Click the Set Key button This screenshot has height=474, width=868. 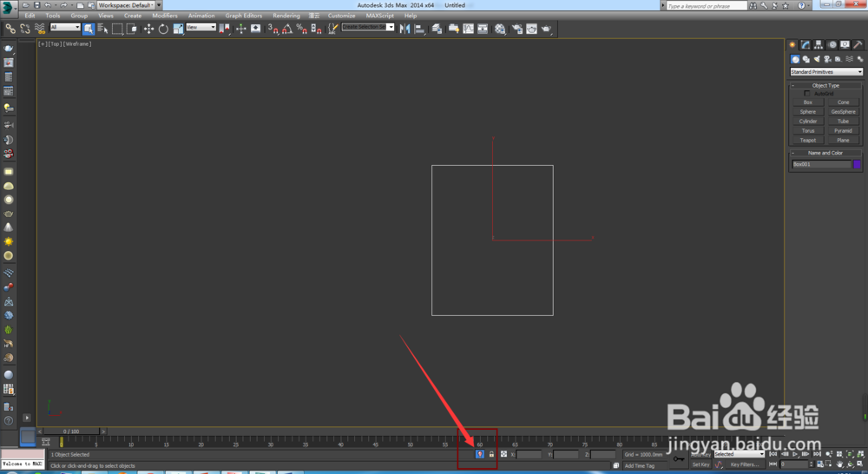[x=700, y=464]
